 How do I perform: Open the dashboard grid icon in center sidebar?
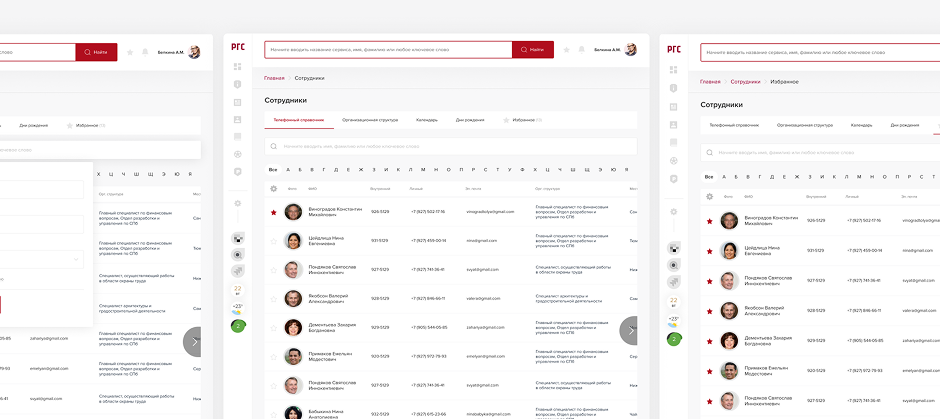(x=238, y=67)
